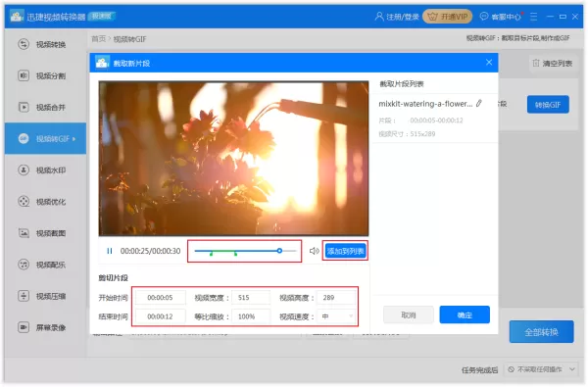Mute audio with the speaker icon

tap(315, 251)
